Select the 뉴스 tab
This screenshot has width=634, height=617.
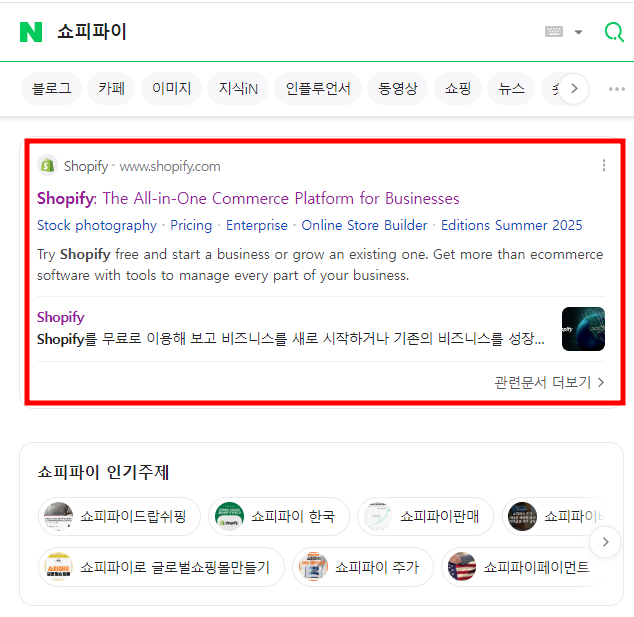(511, 89)
